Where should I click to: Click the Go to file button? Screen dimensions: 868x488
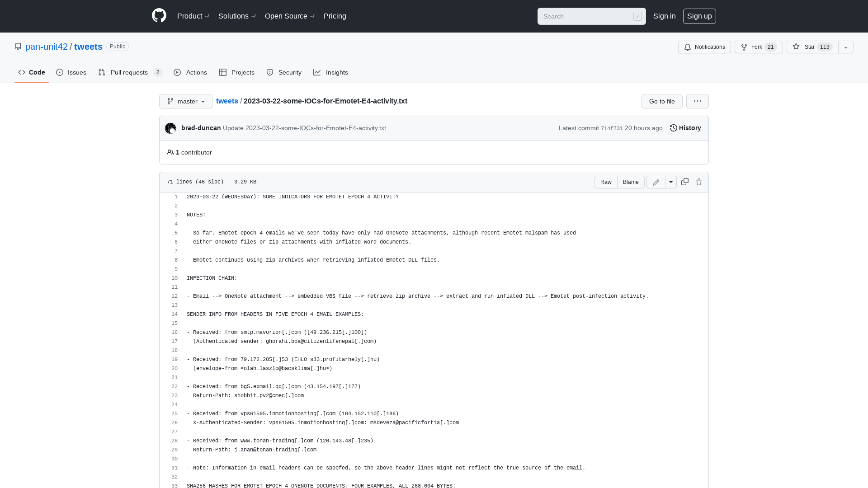point(662,101)
